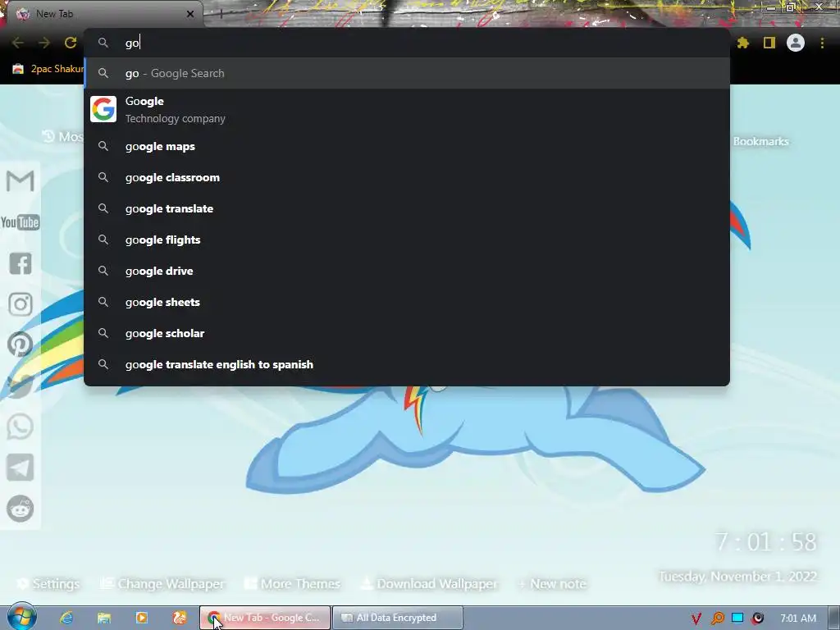Open the WhatsApp sidebar shortcut
Viewport: 840px width, 630px height.
click(x=21, y=427)
